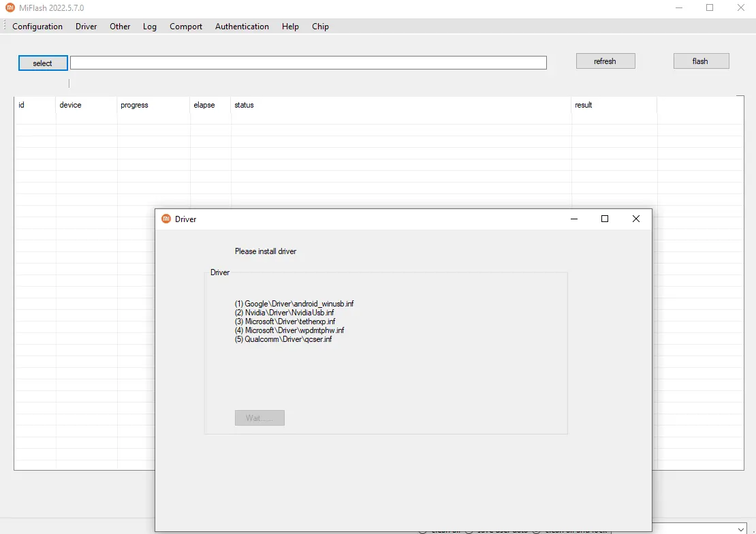
Task: Select Microsoft\Driver\tetherxp.inf line
Action: tap(285, 321)
